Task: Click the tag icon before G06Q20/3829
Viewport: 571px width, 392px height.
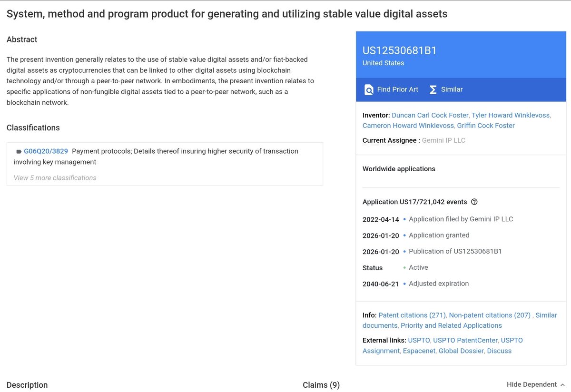Action: point(19,151)
